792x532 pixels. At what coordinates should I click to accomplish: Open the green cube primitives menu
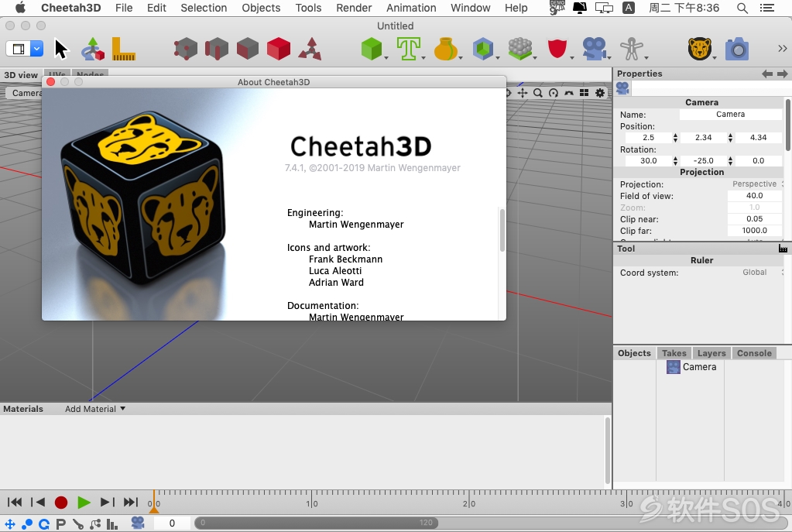(374, 49)
